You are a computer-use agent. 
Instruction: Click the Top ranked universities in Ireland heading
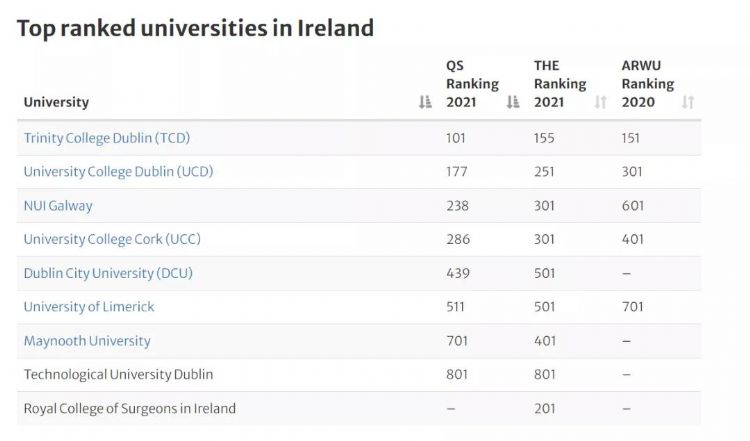pos(195,28)
